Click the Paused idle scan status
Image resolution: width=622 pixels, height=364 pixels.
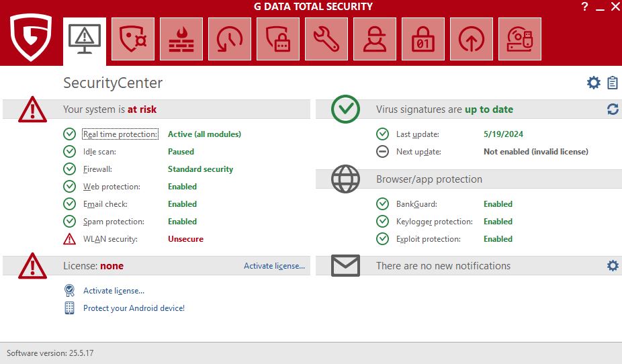181,152
